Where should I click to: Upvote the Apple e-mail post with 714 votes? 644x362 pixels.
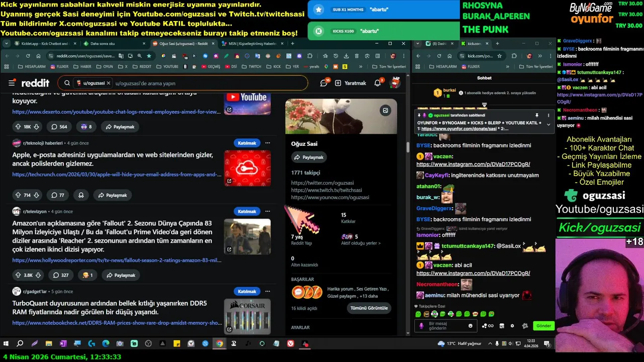click(18, 195)
